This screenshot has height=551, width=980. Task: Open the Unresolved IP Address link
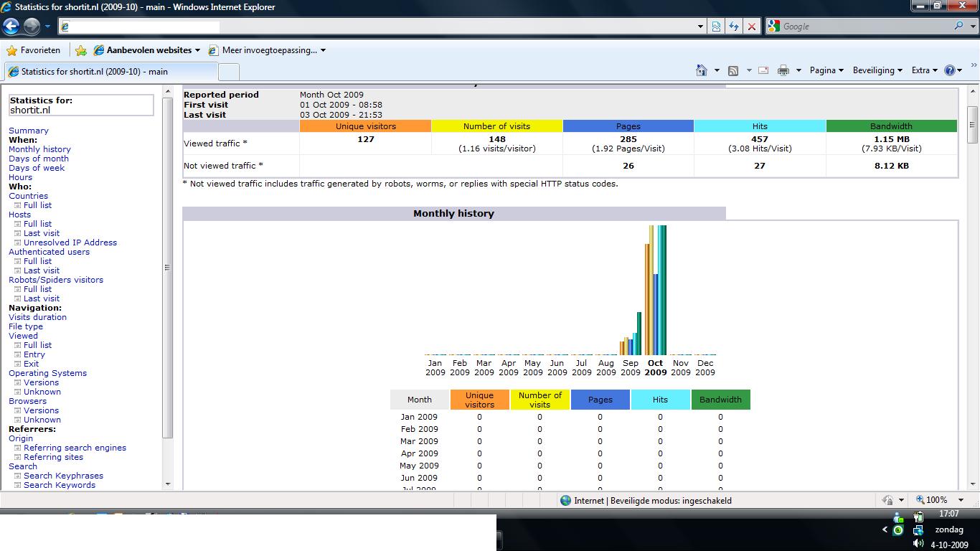click(70, 242)
